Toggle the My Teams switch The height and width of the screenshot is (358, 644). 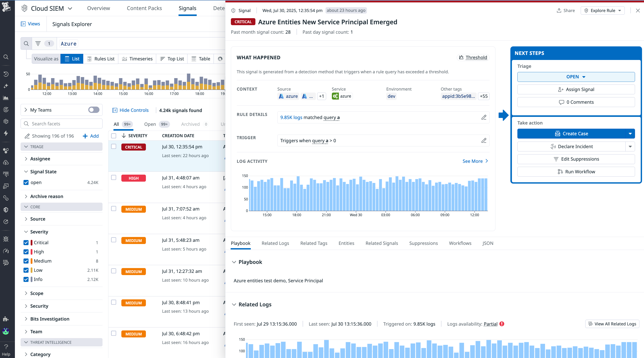[94, 110]
